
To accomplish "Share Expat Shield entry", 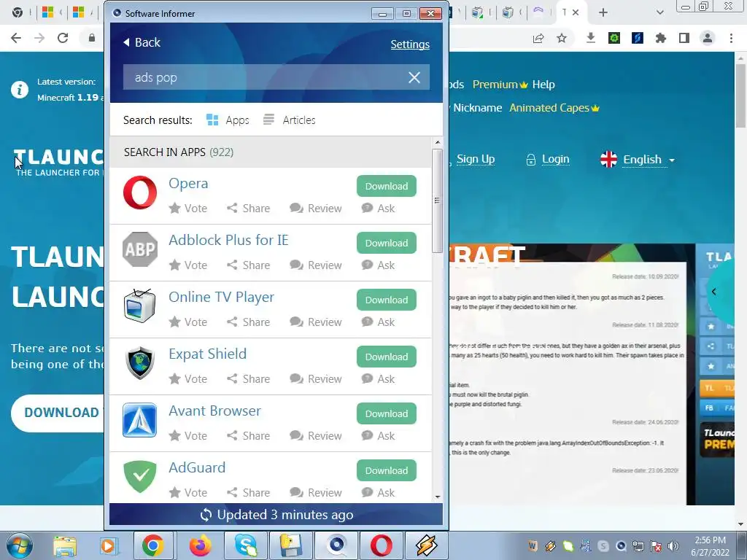I will (x=248, y=379).
